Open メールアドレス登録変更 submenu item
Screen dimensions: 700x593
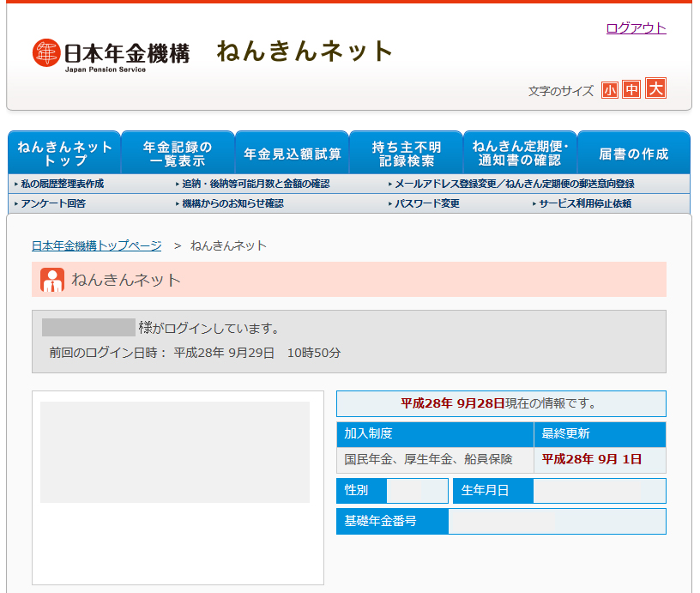(x=514, y=184)
